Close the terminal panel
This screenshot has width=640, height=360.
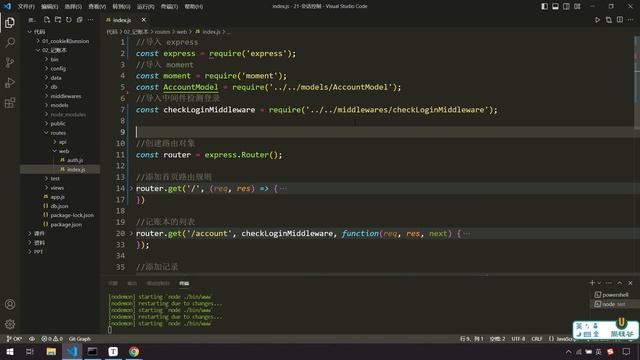(x=630, y=283)
